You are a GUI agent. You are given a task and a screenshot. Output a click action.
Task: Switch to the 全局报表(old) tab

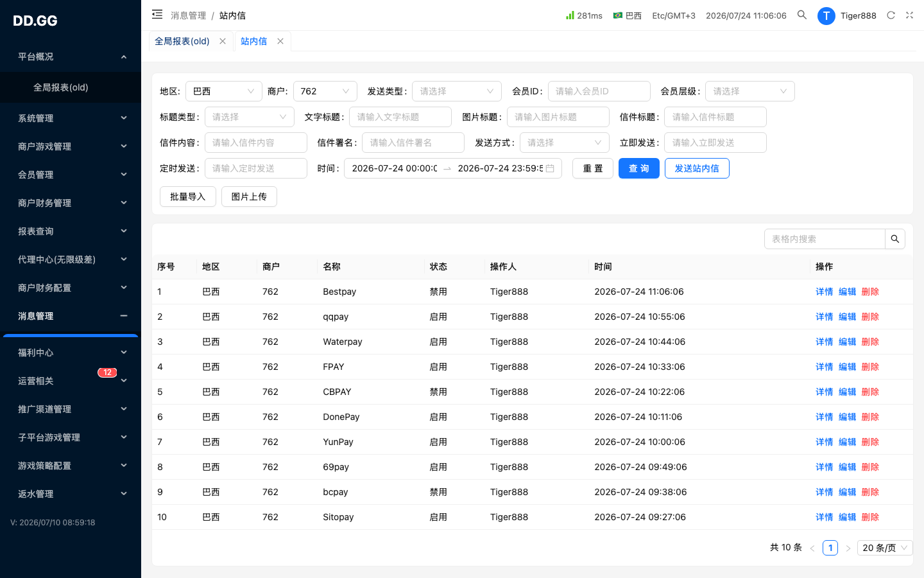[x=182, y=41]
